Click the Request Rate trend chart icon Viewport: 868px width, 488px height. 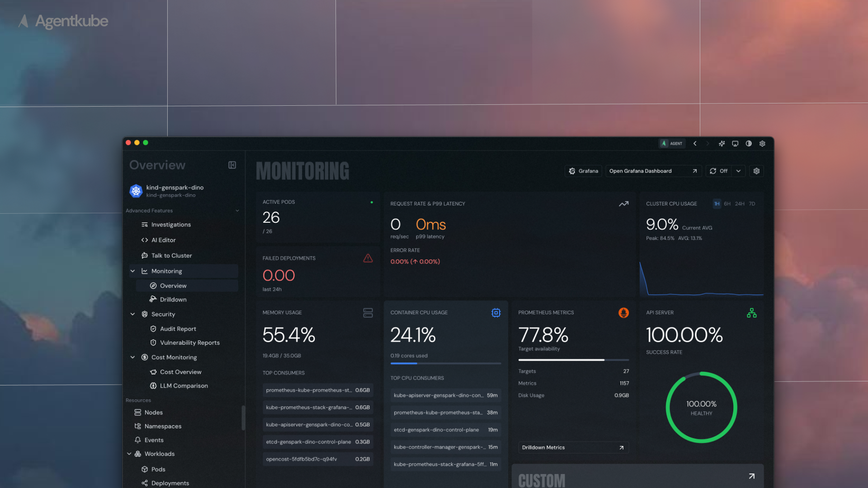tap(623, 204)
